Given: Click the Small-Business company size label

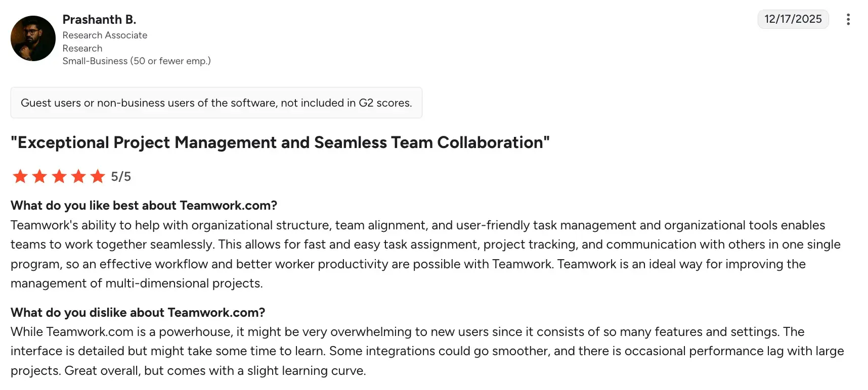Looking at the screenshot, I should [137, 61].
